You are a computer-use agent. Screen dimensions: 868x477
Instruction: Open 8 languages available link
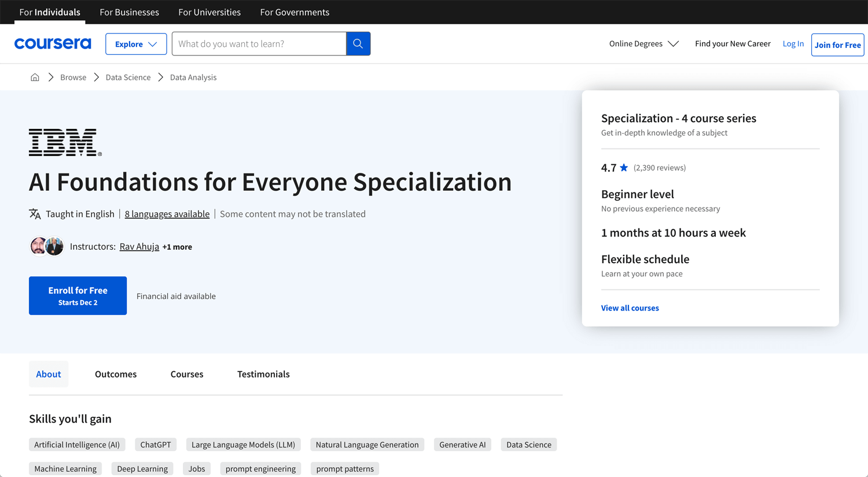[x=167, y=214]
